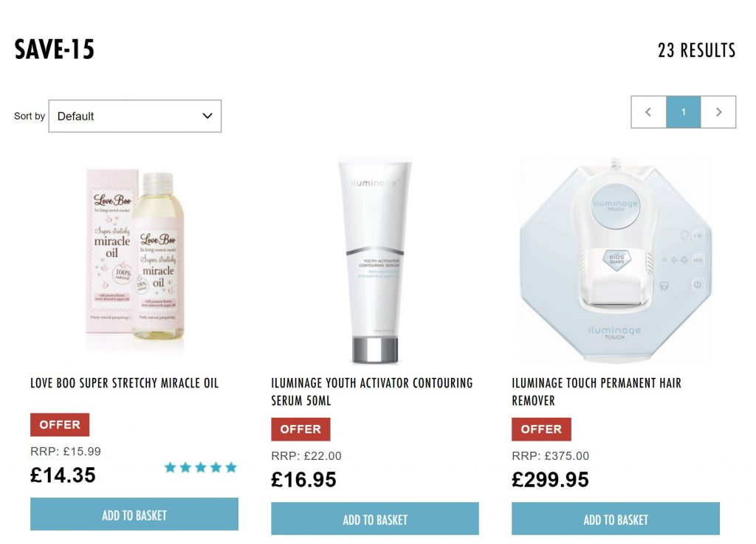Click the £299.95 price on hair remover
Viewport: 756px width, 544px height.
click(550, 480)
